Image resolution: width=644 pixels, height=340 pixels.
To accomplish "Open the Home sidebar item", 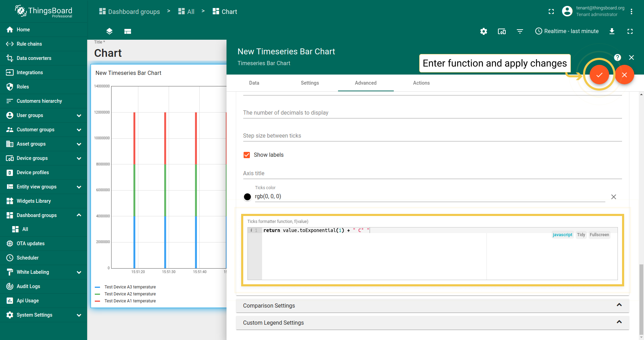I will click(44, 30).
